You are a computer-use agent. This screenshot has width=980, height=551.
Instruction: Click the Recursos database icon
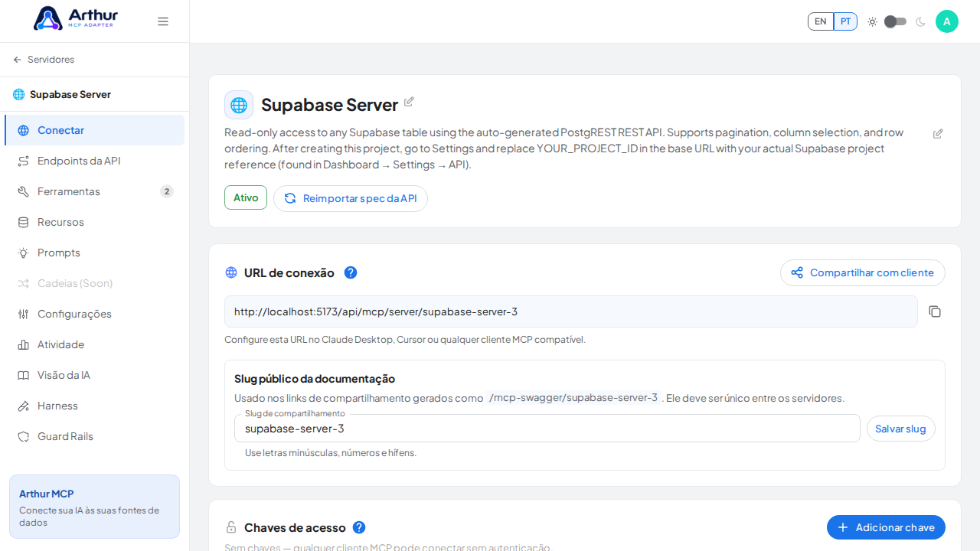pos(24,222)
